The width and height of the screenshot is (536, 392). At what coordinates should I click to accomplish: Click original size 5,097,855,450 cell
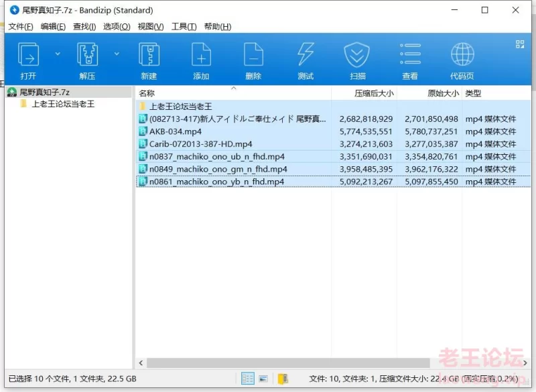pyautogui.click(x=431, y=182)
